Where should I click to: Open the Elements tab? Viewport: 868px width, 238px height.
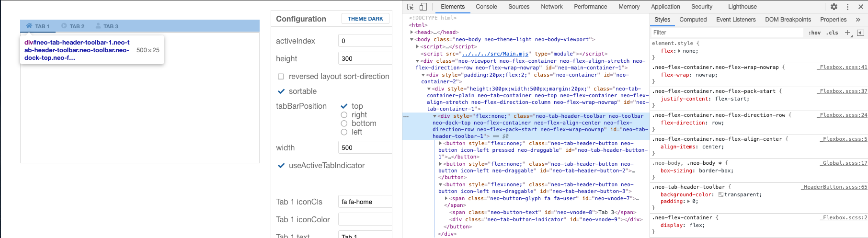click(x=453, y=7)
